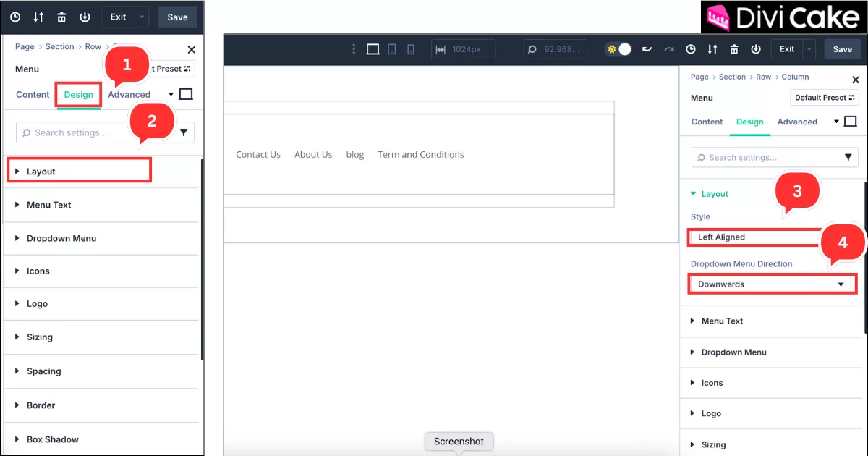Expand Border group in left panel

pos(101,405)
